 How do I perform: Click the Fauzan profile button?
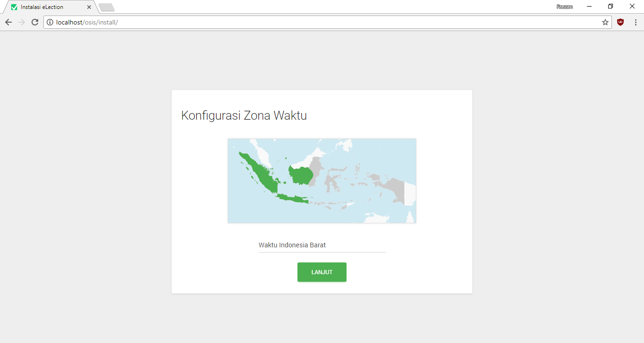tap(564, 7)
